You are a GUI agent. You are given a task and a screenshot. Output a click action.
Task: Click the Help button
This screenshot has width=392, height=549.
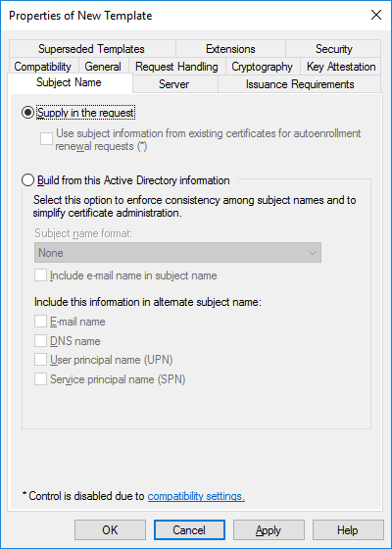point(348,529)
